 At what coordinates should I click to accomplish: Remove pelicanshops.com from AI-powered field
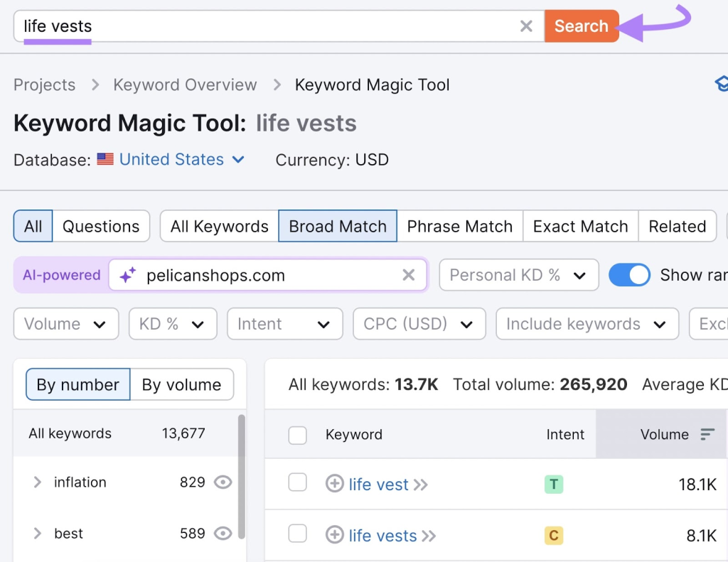(408, 276)
